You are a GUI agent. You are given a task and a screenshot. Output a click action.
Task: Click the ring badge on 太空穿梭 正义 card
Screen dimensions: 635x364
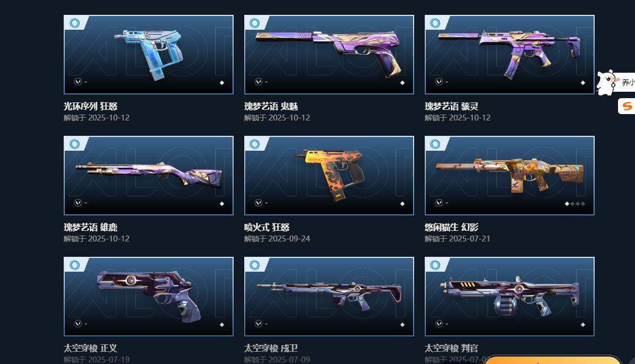[x=74, y=265]
